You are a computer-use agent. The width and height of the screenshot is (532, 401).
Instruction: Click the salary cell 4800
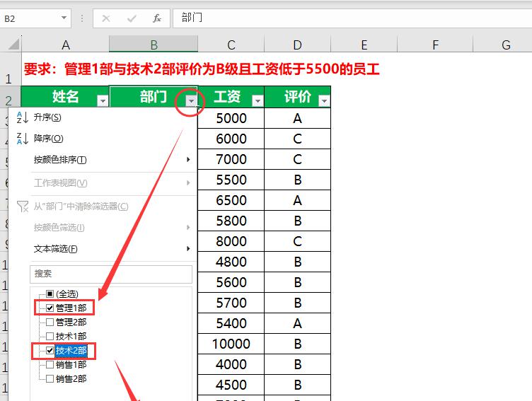click(x=231, y=262)
